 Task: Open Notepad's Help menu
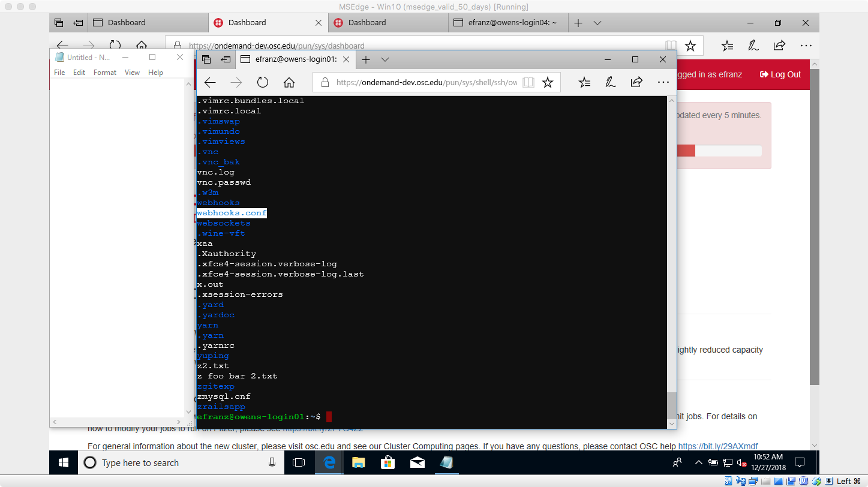tap(155, 73)
